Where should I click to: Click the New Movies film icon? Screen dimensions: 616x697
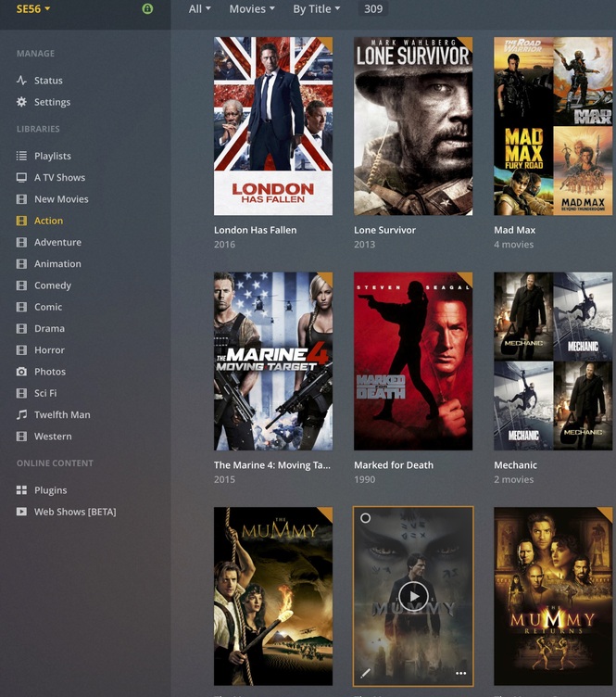(x=21, y=198)
